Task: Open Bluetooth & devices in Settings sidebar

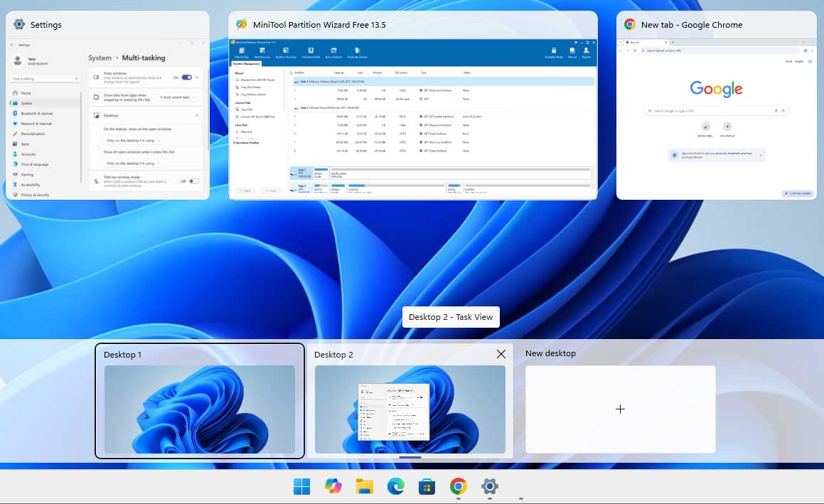Action: point(32,113)
